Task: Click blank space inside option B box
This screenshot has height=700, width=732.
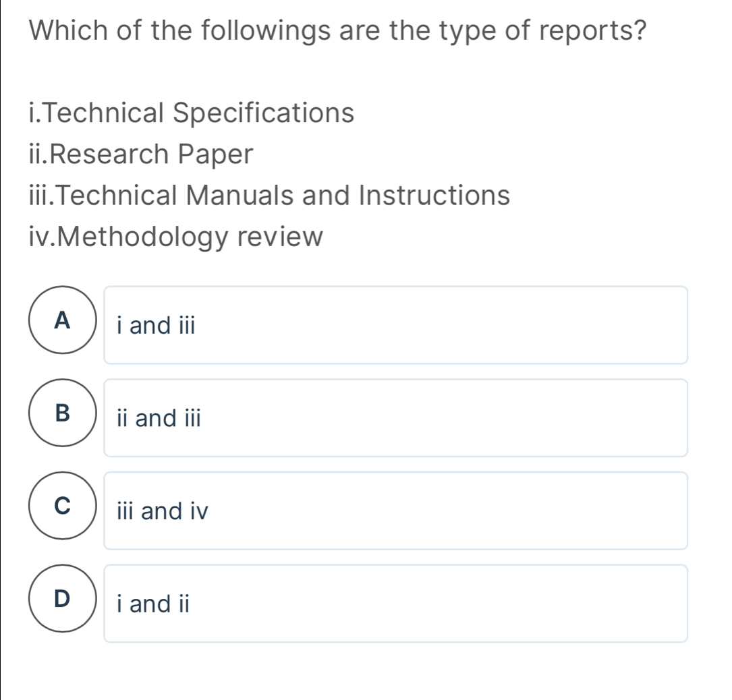Action: point(439,418)
